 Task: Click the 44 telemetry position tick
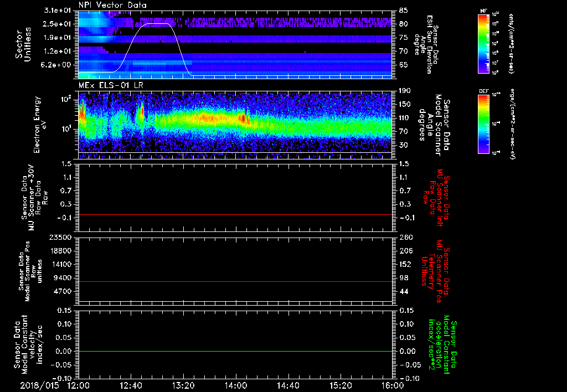404,291
